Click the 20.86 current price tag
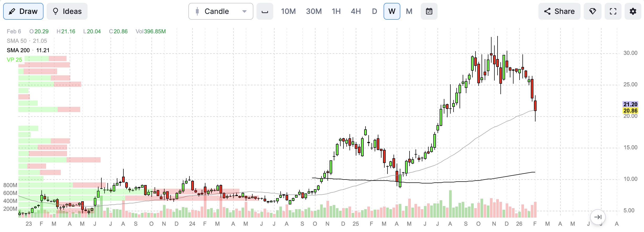 [630, 111]
